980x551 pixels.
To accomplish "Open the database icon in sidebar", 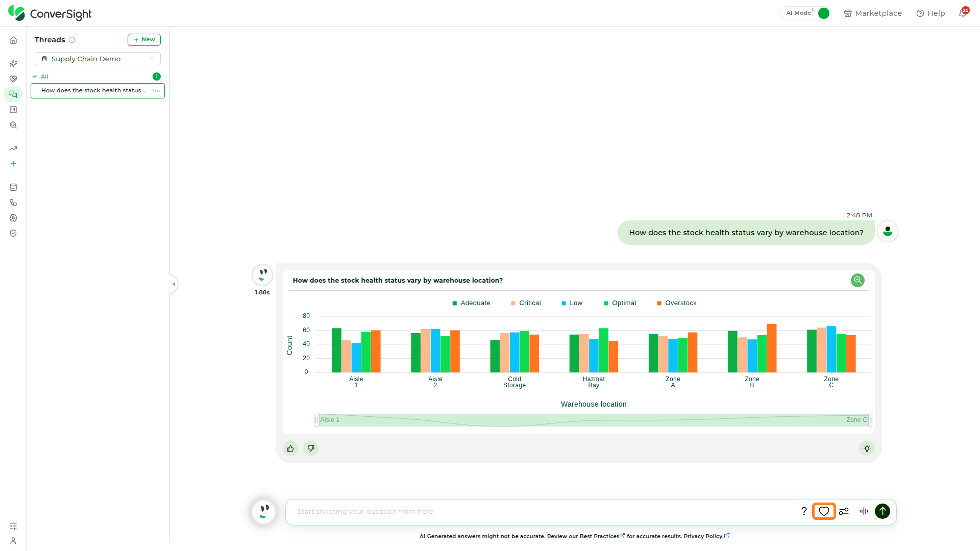I will (13, 187).
